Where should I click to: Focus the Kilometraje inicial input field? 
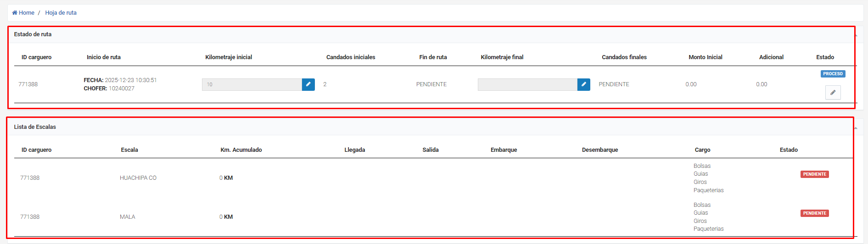click(x=252, y=84)
